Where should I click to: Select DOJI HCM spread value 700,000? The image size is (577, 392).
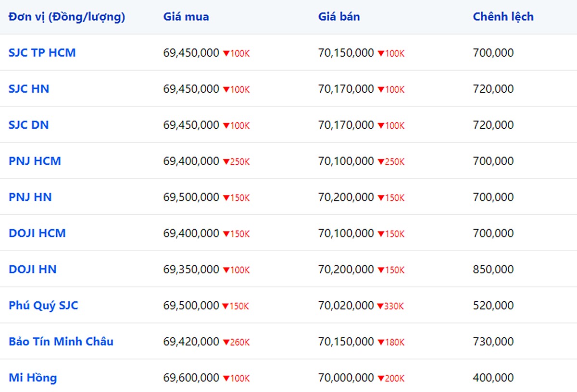click(x=493, y=233)
